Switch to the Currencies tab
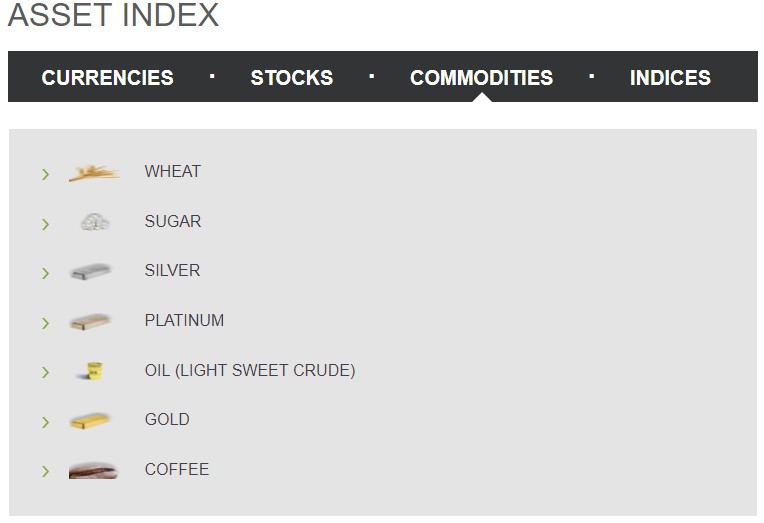 tap(108, 77)
